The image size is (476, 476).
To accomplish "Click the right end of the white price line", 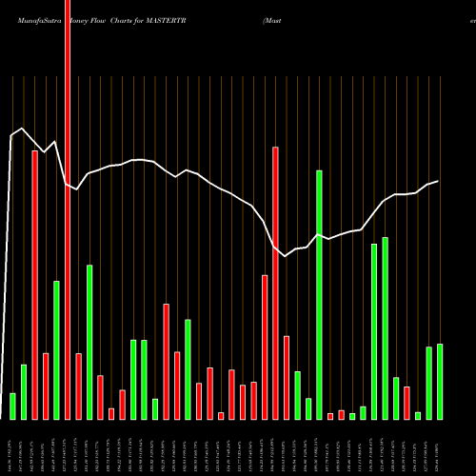I will coord(438,181).
